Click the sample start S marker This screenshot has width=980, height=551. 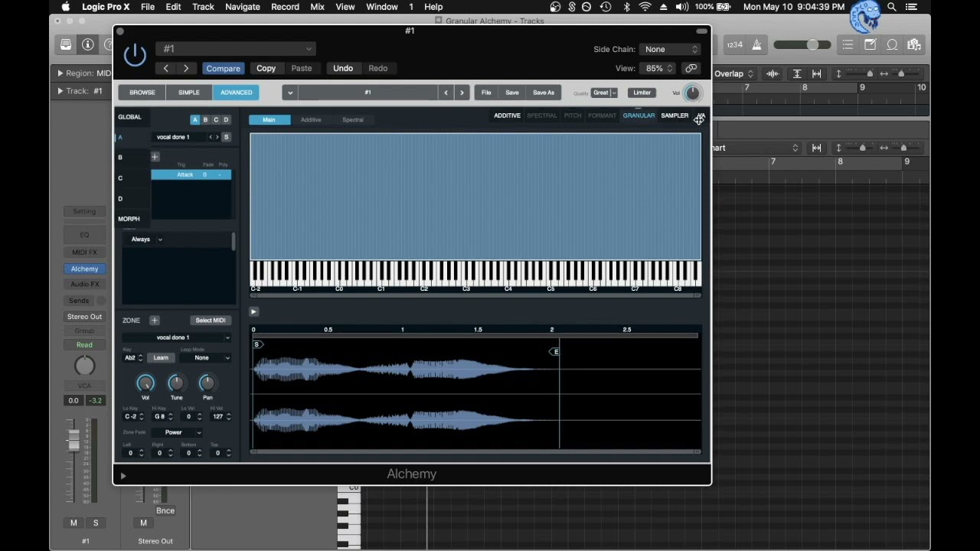[x=258, y=344]
